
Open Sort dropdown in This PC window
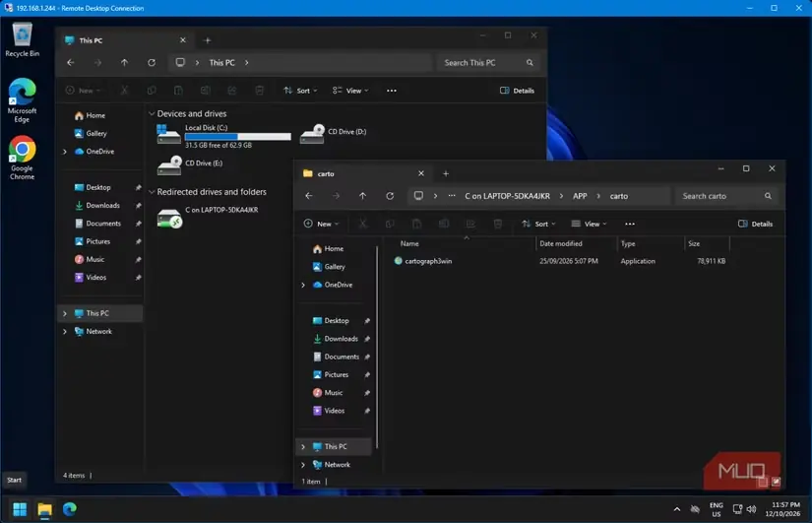click(300, 91)
